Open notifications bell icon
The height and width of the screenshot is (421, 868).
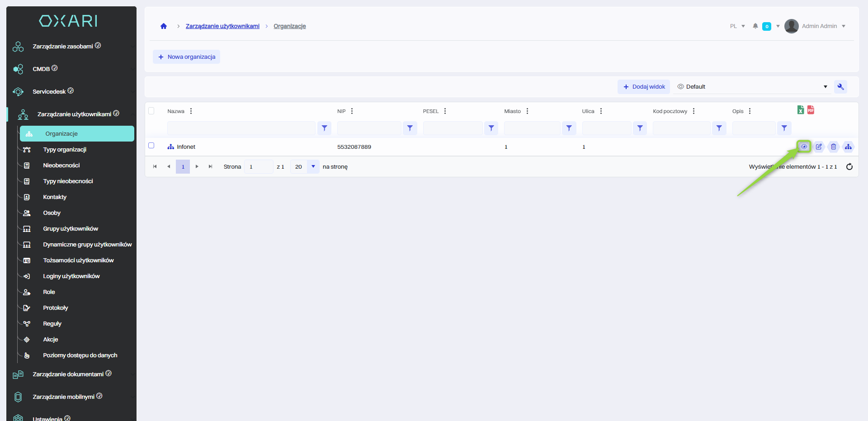click(x=755, y=26)
